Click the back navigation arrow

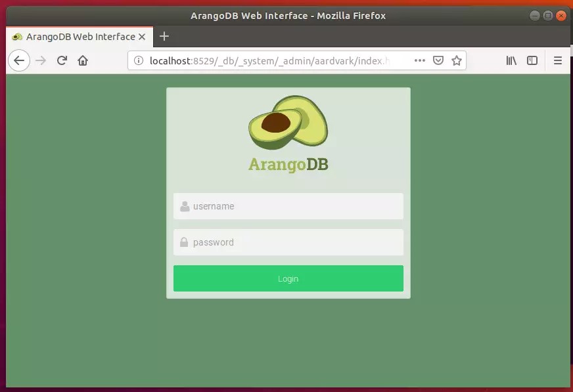[19, 60]
